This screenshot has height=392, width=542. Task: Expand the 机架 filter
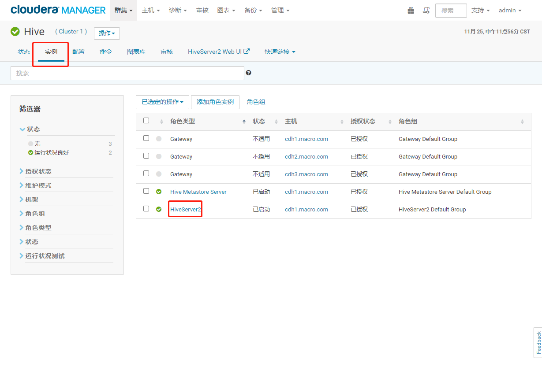(29, 200)
